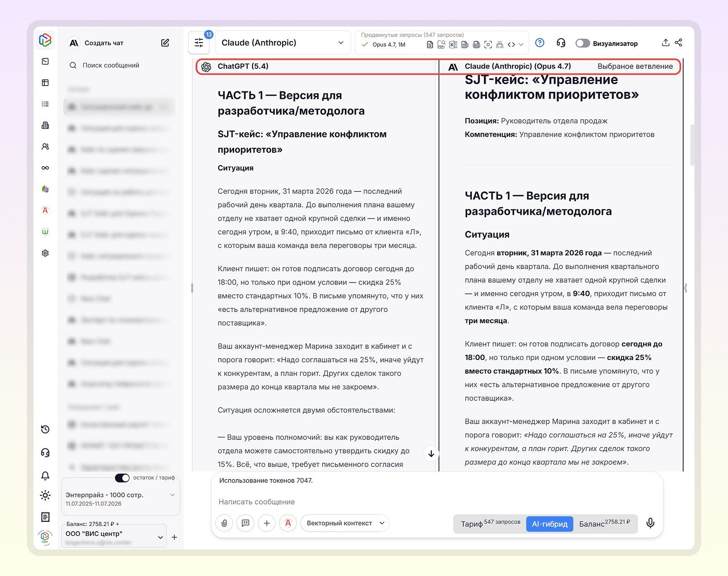Click the Excel file type icon
Image resolution: width=728 pixels, height=576 pixels.
[x=453, y=44]
